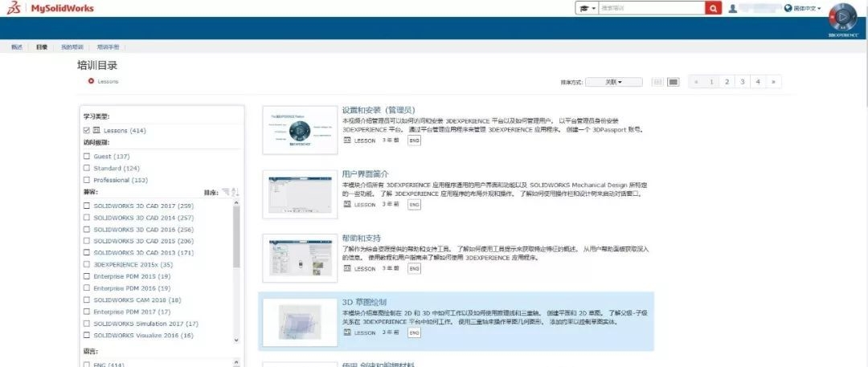Open the sort-by 关联 dropdown
The height and width of the screenshot is (367, 868).
click(614, 82)
